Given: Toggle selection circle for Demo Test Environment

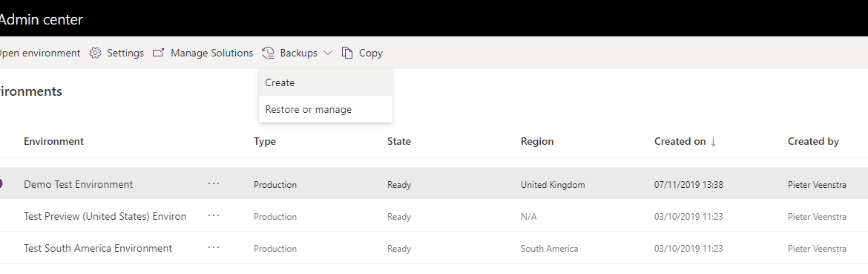Looking at the screenshot, I should click(x=1, y=183).
